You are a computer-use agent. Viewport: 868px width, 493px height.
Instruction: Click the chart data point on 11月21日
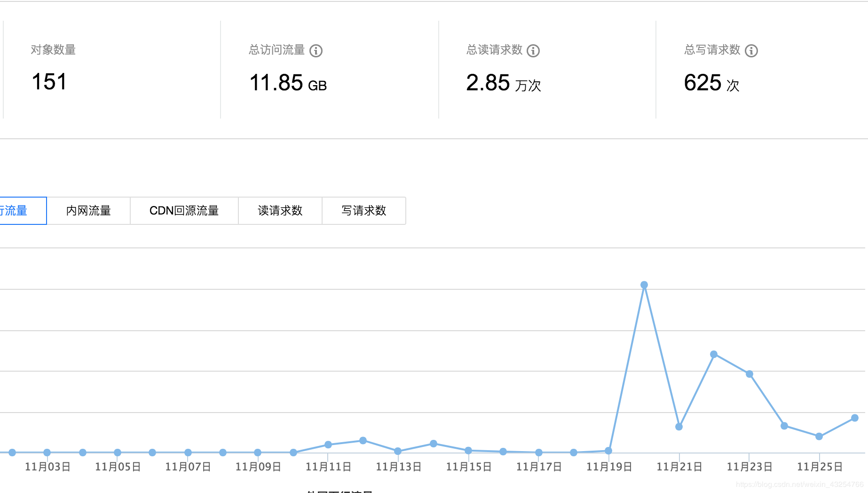[679, 427]
